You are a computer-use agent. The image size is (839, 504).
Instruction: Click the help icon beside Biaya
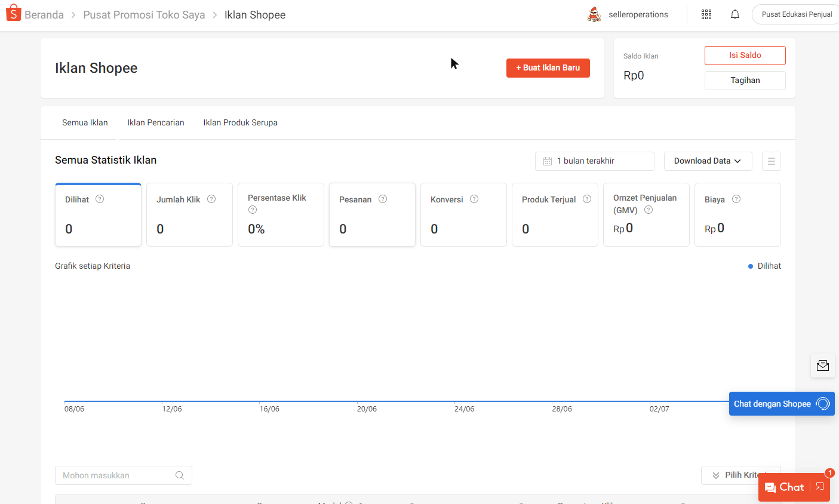coord(736,199)
